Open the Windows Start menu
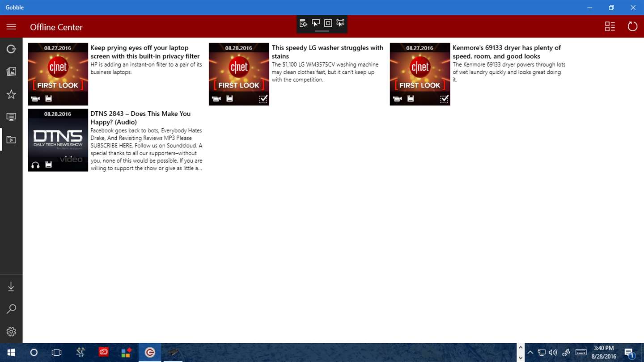Screen dimensions: 644x362 coord(11,353)
